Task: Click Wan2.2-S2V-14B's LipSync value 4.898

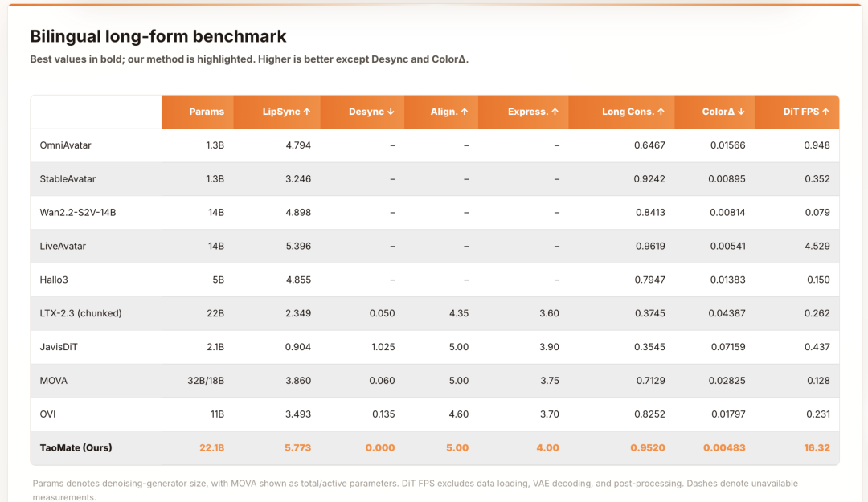Action: click(x=298, y=213)
